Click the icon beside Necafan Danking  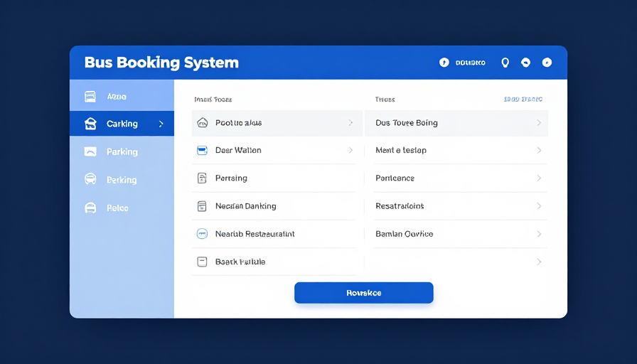pyautogui.click(x=202, y=206)
